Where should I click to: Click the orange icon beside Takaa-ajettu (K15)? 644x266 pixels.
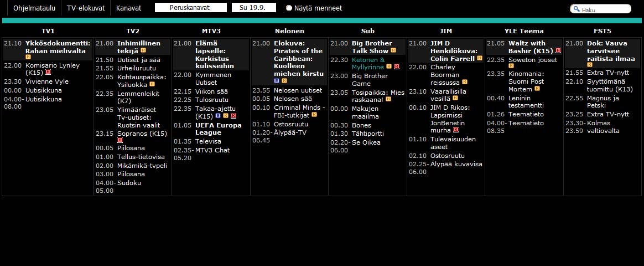(x=226, y=116)
